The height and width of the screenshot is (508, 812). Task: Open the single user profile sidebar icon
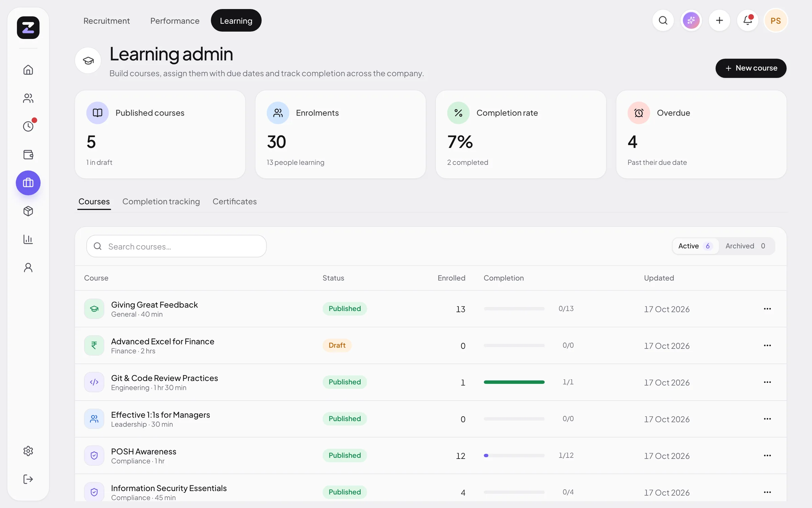(x=28, y=268)
